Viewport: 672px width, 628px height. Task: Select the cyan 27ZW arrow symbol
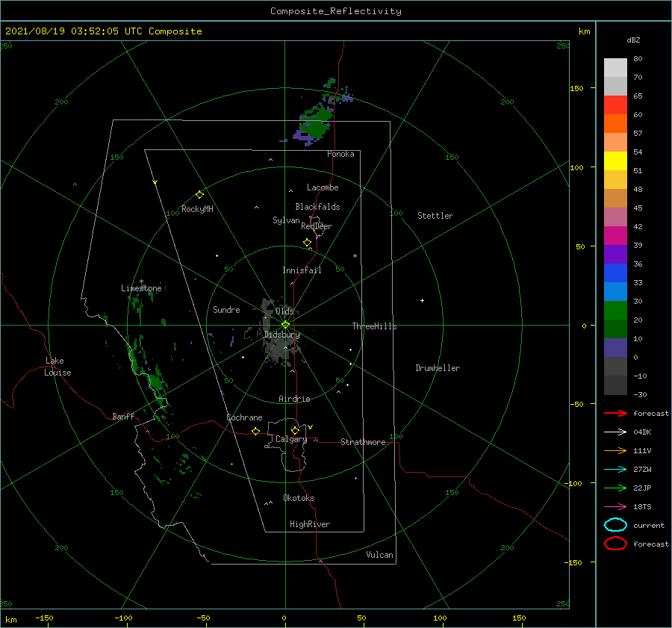pyautogui.click(x=615, y=470)
